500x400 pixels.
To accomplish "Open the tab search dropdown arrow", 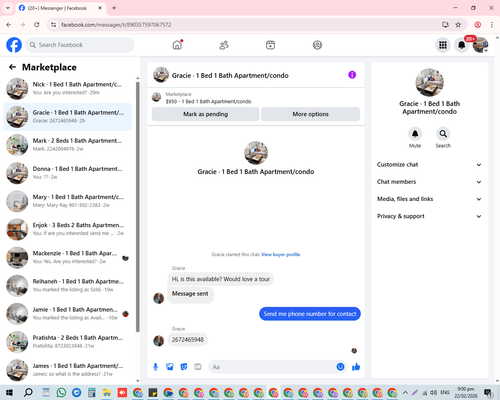I will pos(8,8).
